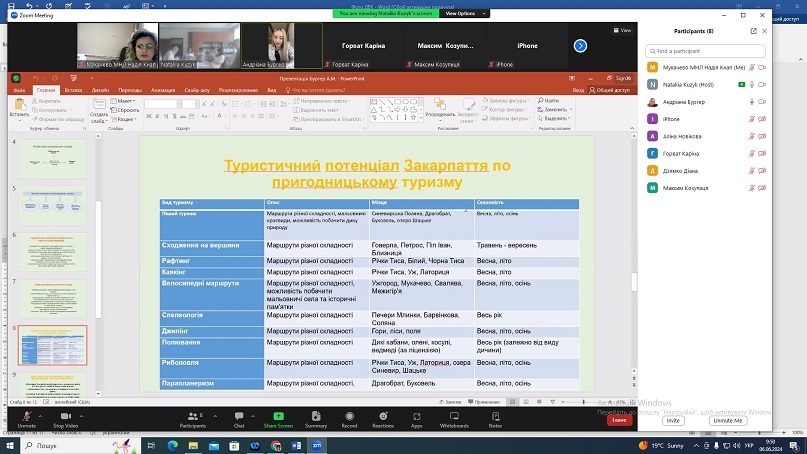Click the Unmute microphone icon in Zoom toolbar
Viewport: 807px width, 454px height.
tap(26, 416)
